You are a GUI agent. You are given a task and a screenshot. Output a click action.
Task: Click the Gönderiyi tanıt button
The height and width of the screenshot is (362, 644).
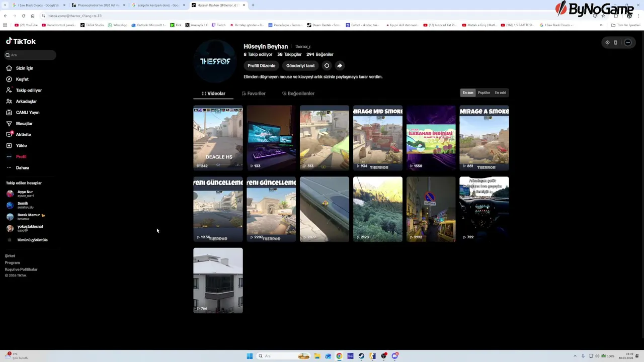click(300, 65)
